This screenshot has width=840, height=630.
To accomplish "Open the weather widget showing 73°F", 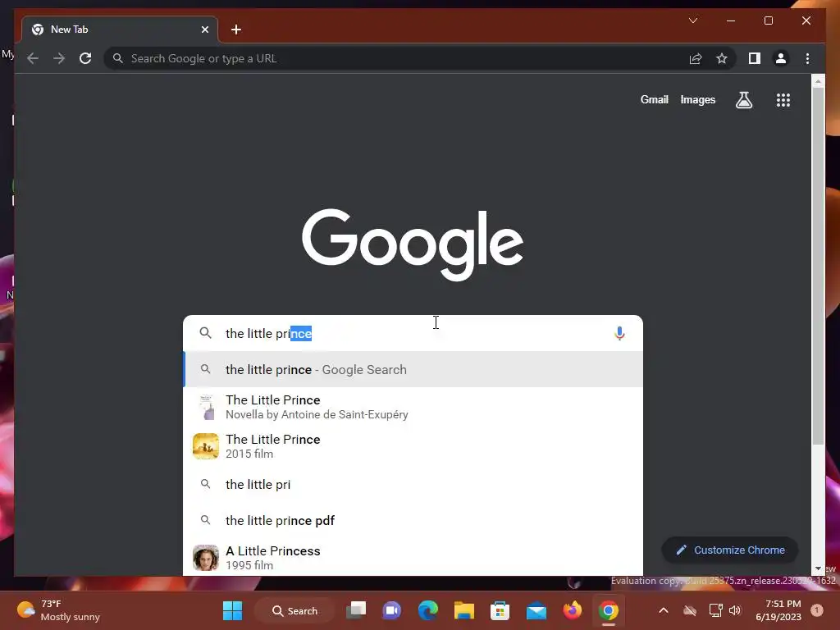I will point(59,610).
